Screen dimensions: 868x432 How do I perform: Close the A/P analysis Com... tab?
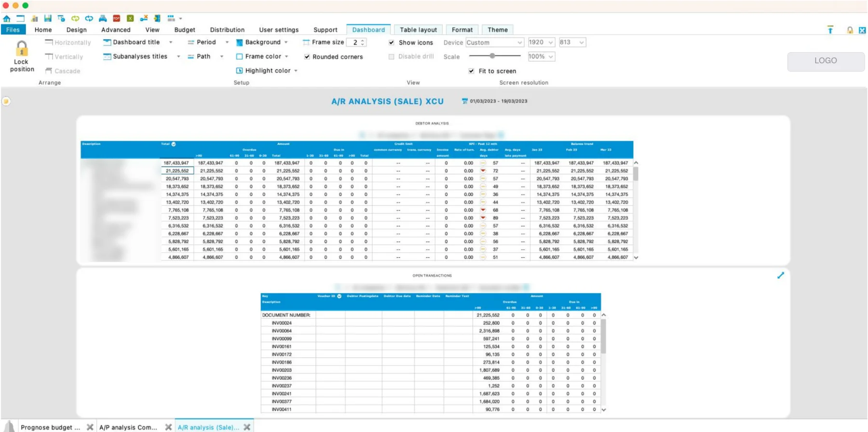168,427
